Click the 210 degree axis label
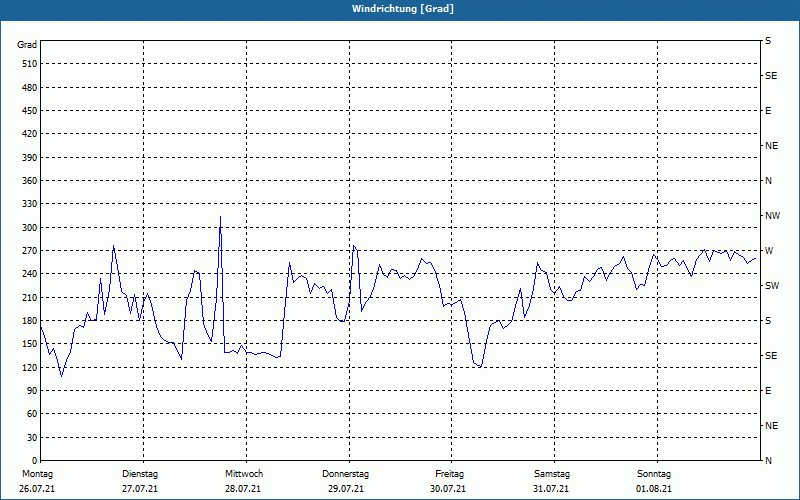This screenshot has width=800, height=500. click(x=30, y=297)
